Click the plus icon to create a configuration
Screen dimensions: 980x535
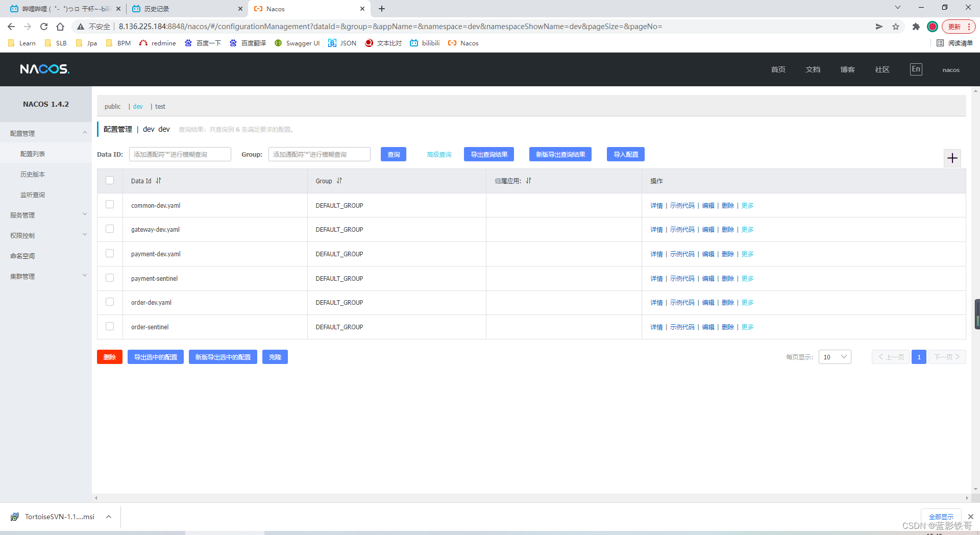[952, 158]
